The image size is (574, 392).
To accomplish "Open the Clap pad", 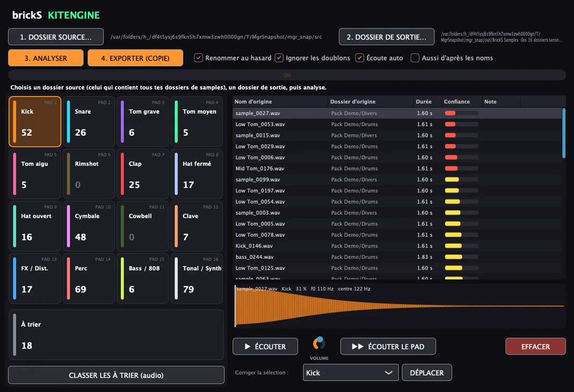I will tap(143, 174).
